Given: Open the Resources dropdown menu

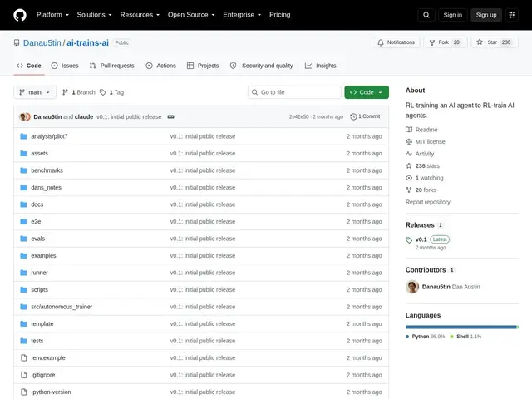Looking at the screenshot, I should pos(140,15).
